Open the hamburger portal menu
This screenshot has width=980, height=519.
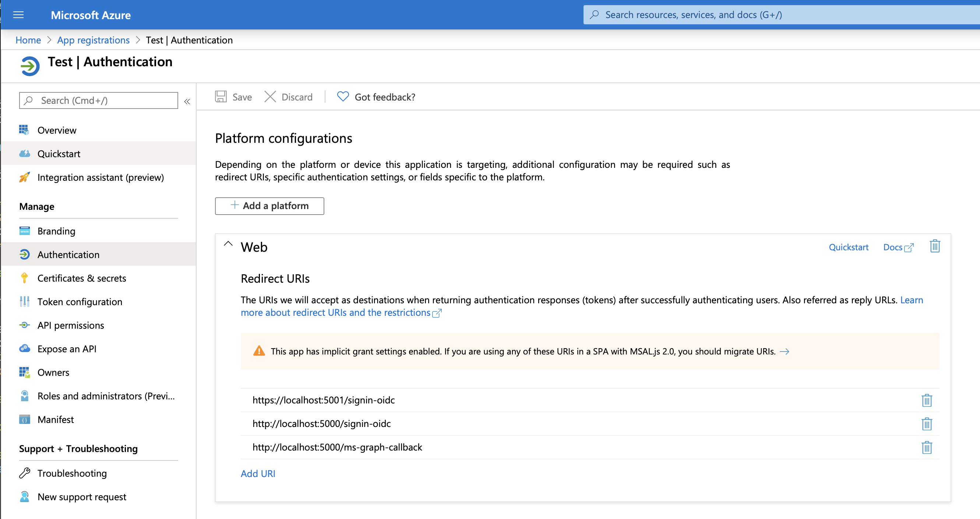(18, 15)
